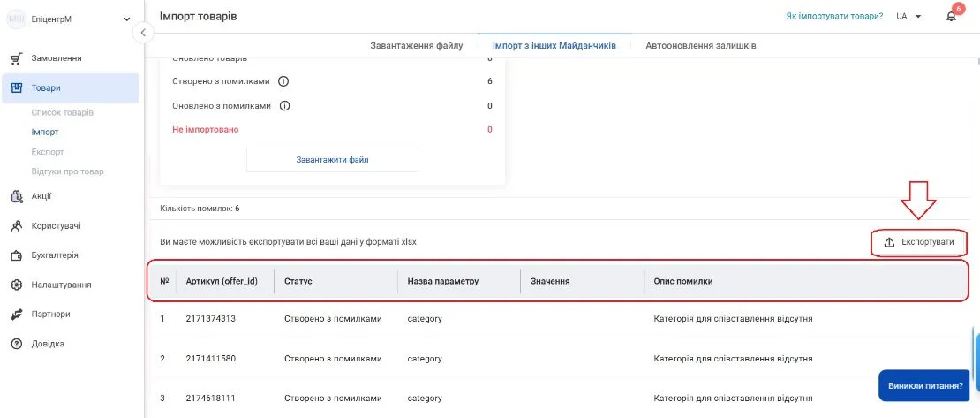Click the Користувачі people icon
Viewport: 980px width, 418px height.
(x=17, y=226)
